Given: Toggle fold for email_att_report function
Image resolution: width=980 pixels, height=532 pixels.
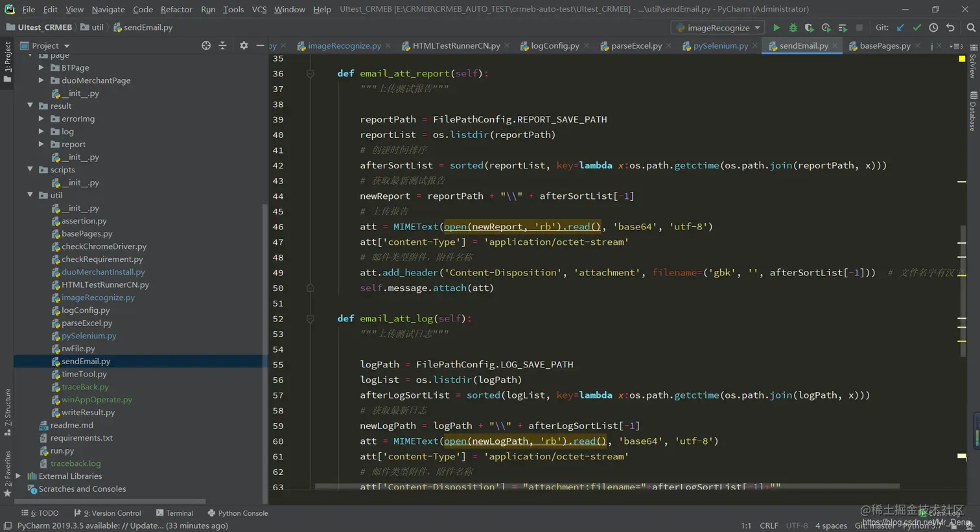Looking at the screenshot, I should (310, 74).
